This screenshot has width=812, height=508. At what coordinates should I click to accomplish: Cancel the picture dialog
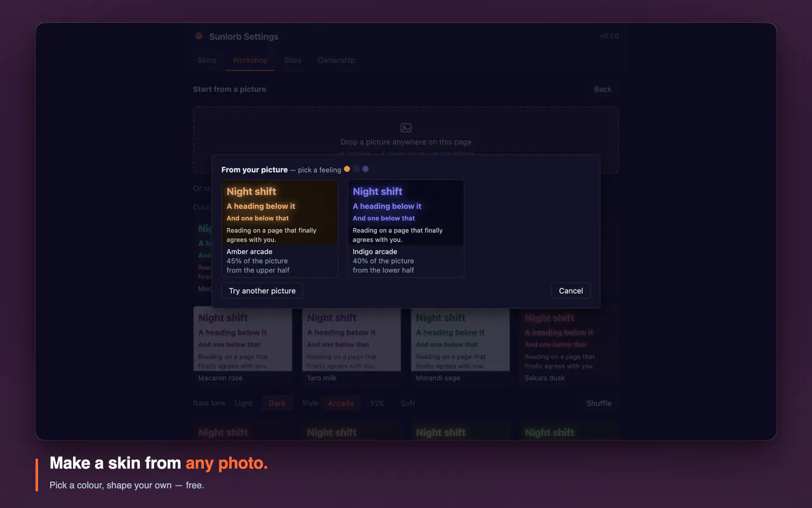[x=571, y=291]
